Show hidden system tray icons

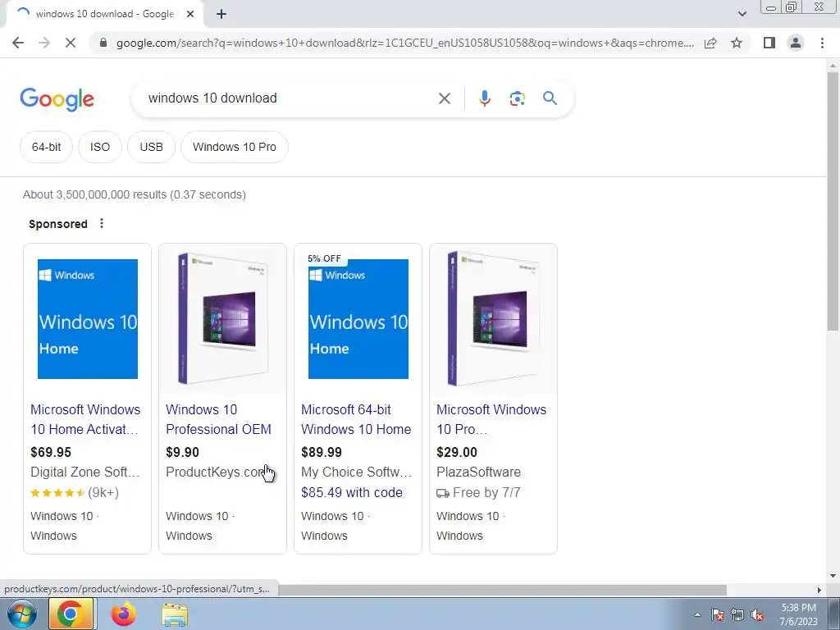click(x=697, y=614)
